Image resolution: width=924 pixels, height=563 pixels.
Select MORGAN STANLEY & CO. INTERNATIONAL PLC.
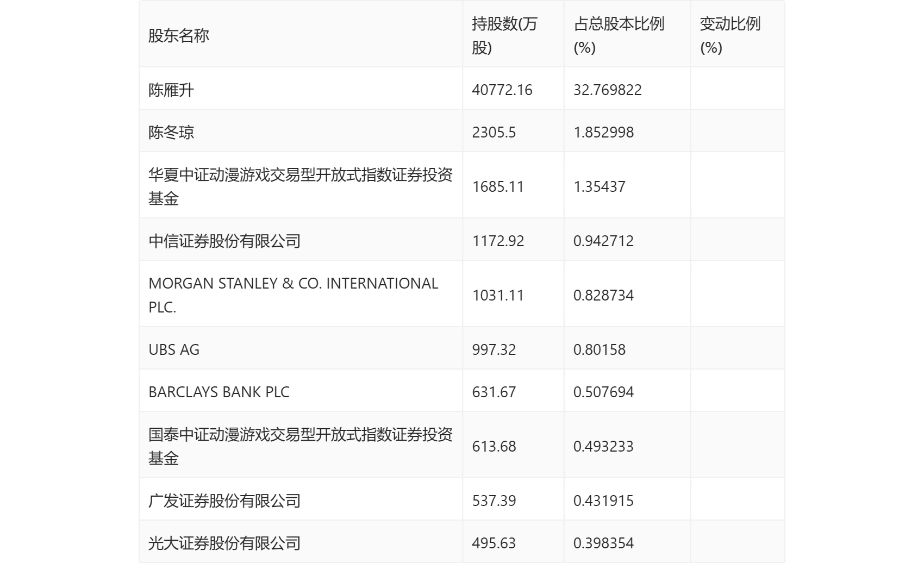(x=294, y=295)
